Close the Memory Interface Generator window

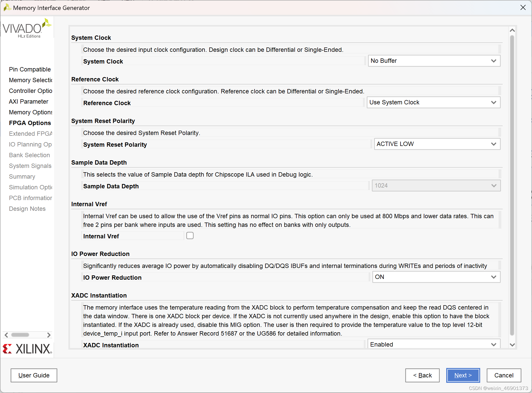[x=523, y=8]
